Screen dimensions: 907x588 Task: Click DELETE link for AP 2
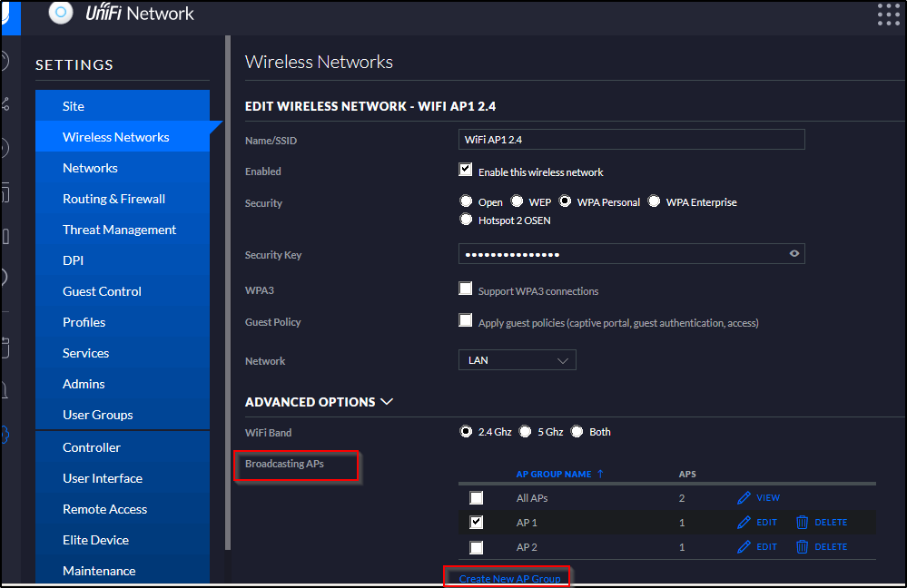(831, 547)
